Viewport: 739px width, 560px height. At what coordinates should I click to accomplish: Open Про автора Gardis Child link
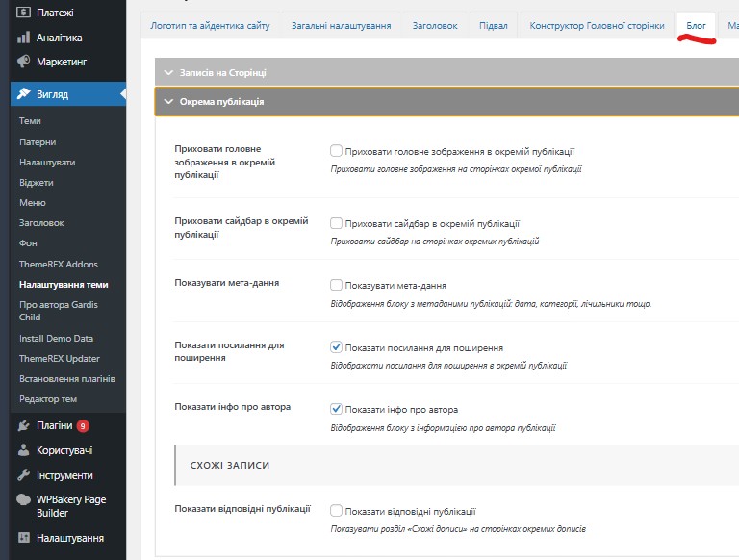point(59,311)
